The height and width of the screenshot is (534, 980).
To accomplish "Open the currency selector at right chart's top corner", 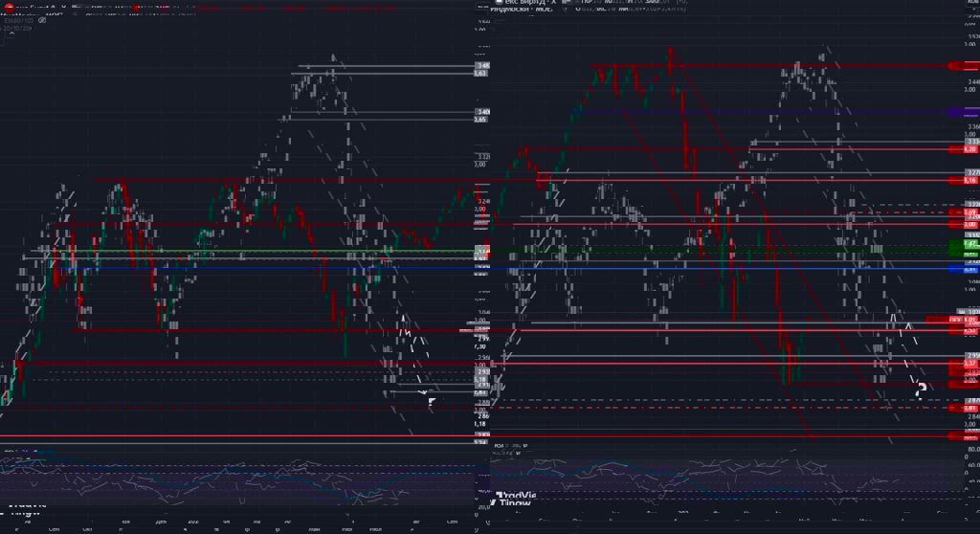I will (971, 4).
